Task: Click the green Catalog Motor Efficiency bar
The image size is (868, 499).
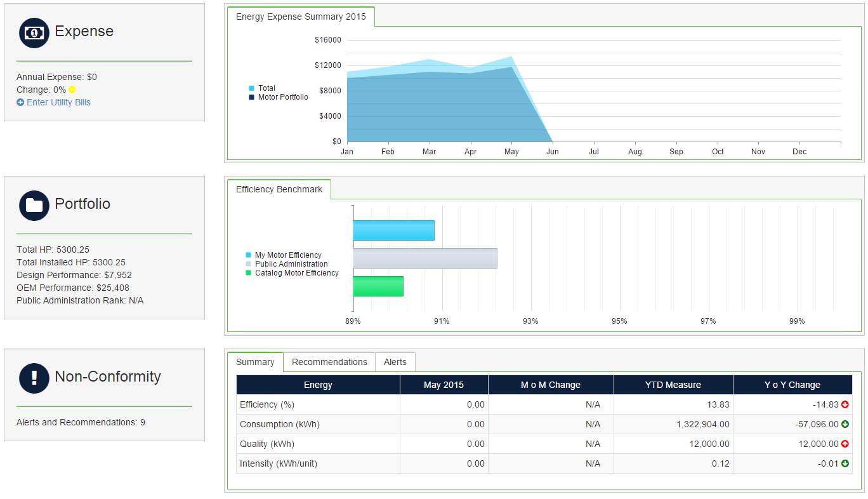Action: tap(378, 286)
